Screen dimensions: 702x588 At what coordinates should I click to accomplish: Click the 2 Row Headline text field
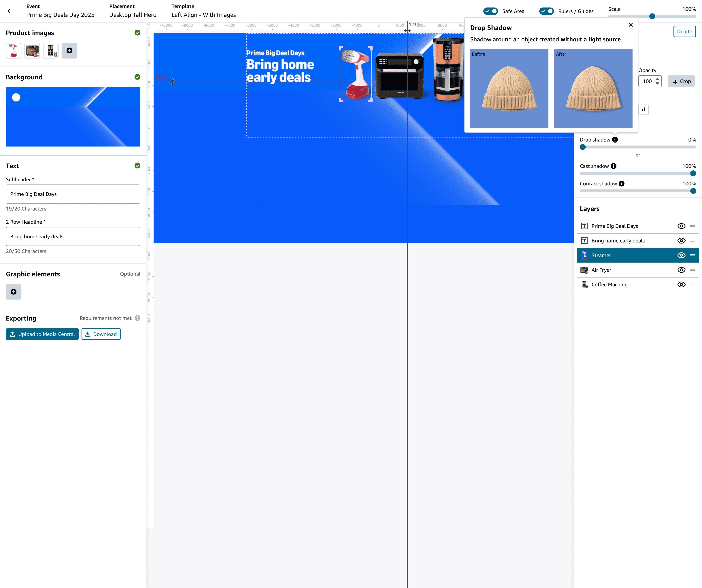tap(73, 237)
